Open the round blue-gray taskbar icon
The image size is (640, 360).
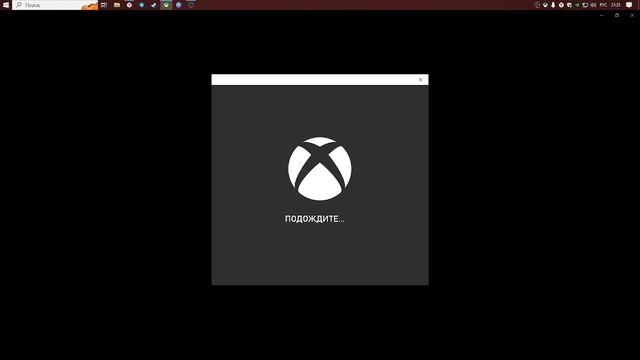(x=178, y=5)
